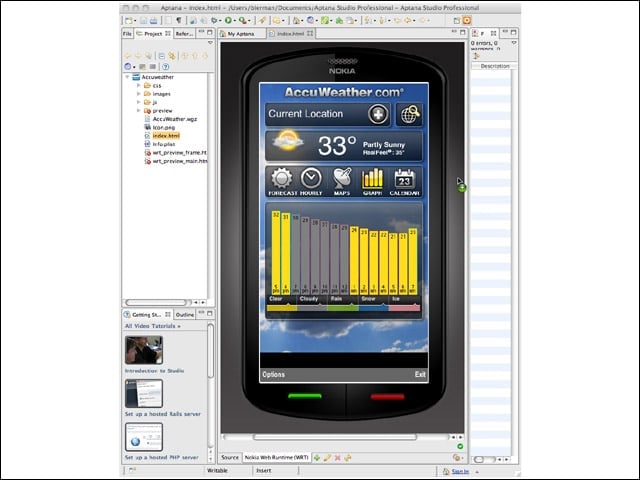The height and width of the screenshot is (480, 640).
Task: Open the All Video Tutorials link
Action: point(153,326)
